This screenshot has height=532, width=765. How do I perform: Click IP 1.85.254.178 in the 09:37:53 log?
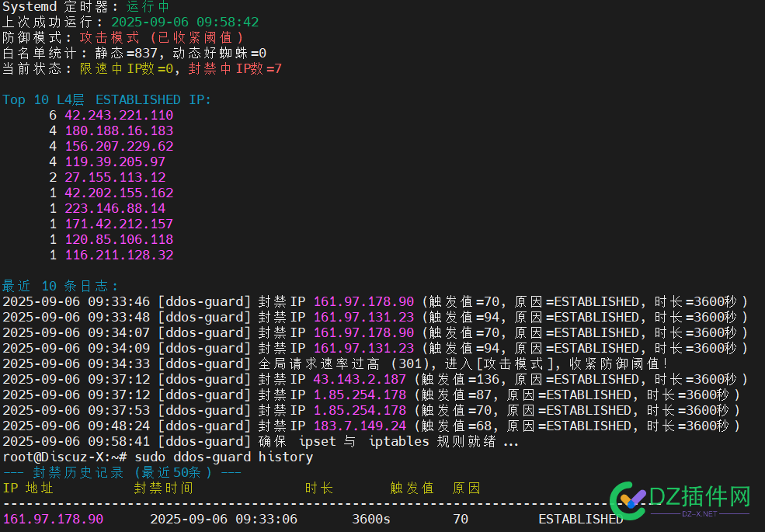[360, 411]
